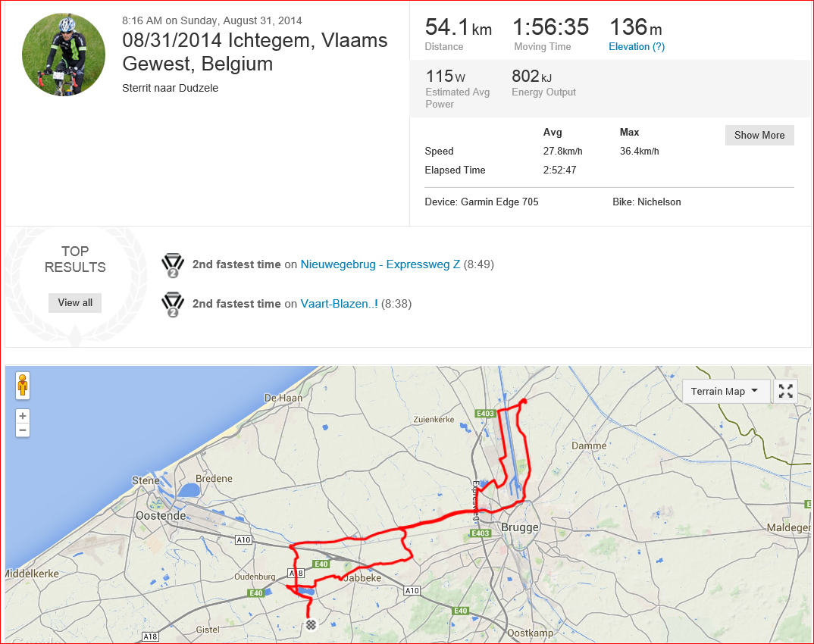This screenshot has width=814, height=644.
Task: Click the activity title Ichtegem, Vlaams Gewest
Action: pos(255,52)
